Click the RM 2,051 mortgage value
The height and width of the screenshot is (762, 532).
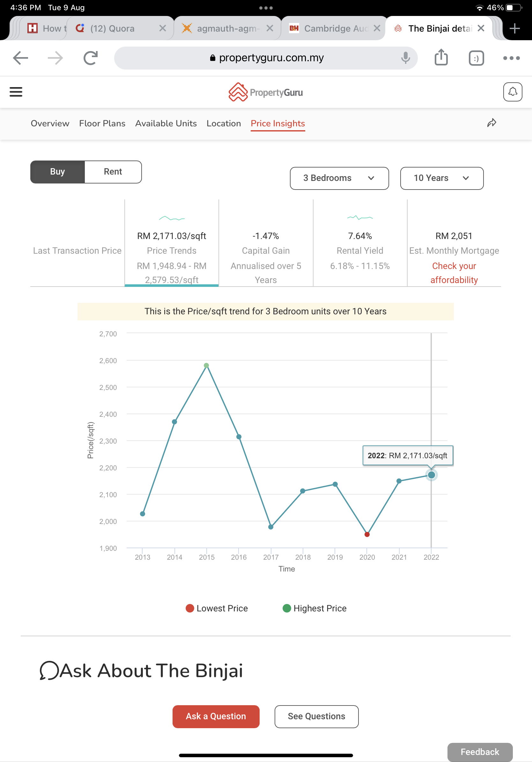coord(454,236)
